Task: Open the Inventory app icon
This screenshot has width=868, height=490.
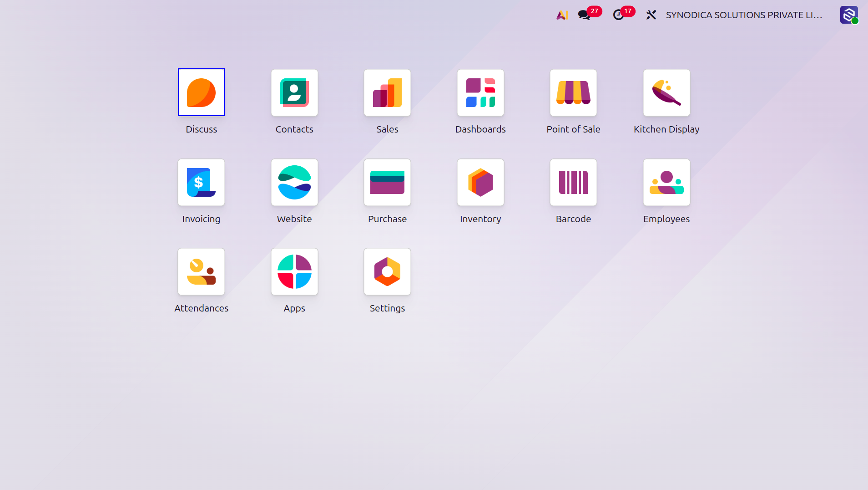Action: point(480,182)
